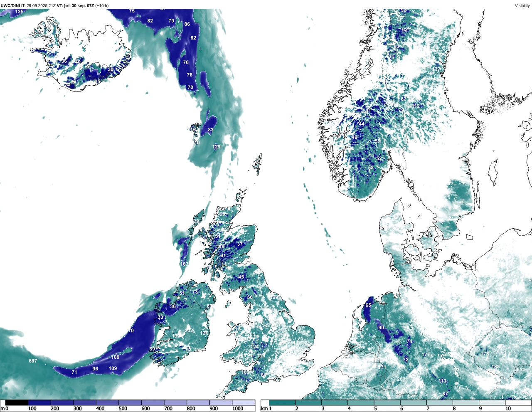Click the "87" value at the bottom edge
The image size is (532, 412).
coord(445,394)
